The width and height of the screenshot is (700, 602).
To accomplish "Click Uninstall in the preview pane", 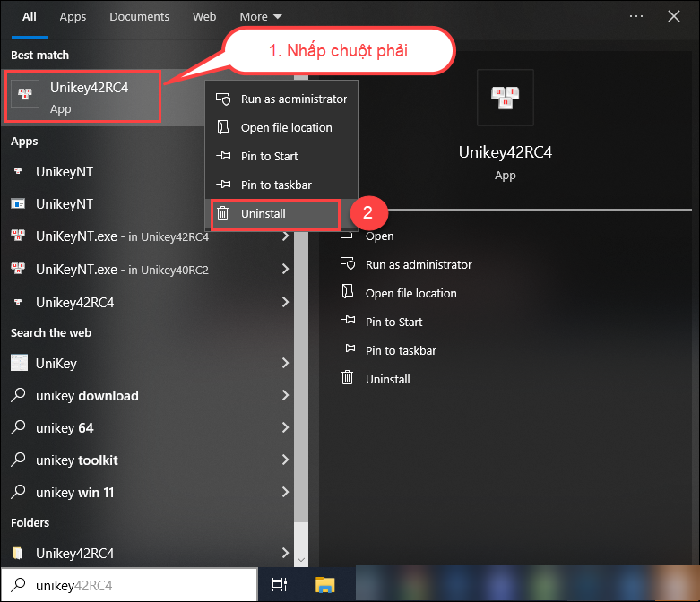I will point(387,379).
